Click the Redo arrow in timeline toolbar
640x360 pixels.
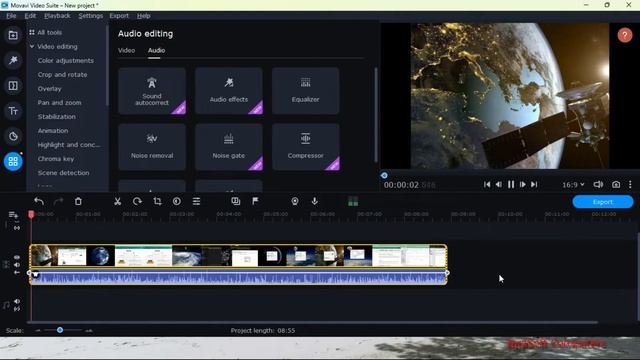pos(58,201)
